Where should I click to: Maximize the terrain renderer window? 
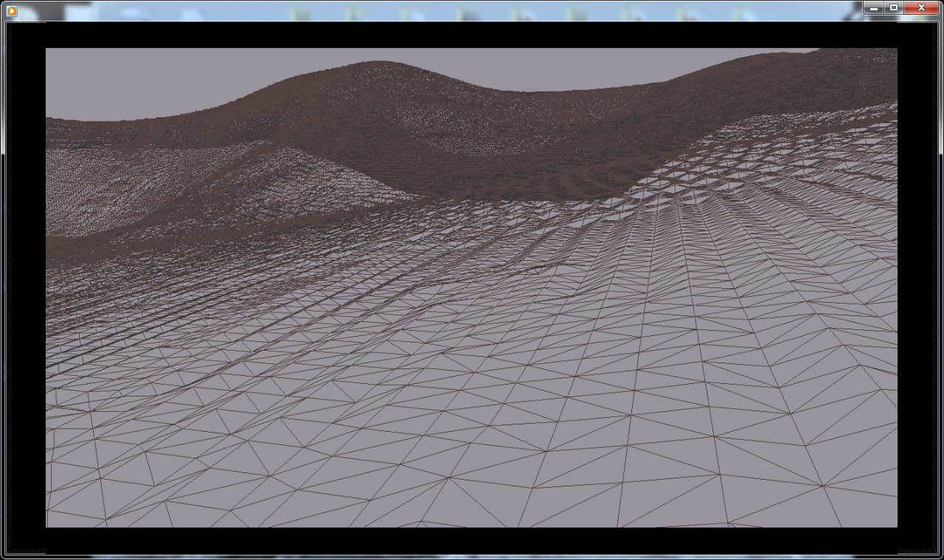[894, 8]
